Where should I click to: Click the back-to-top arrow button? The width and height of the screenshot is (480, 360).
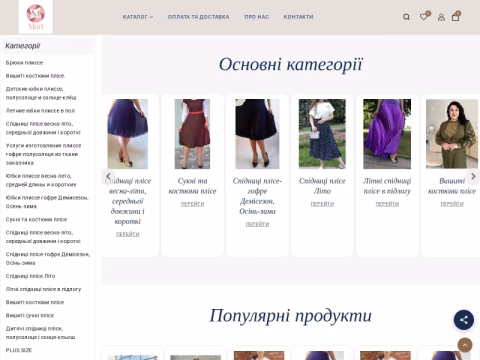[x=465, y=345]
